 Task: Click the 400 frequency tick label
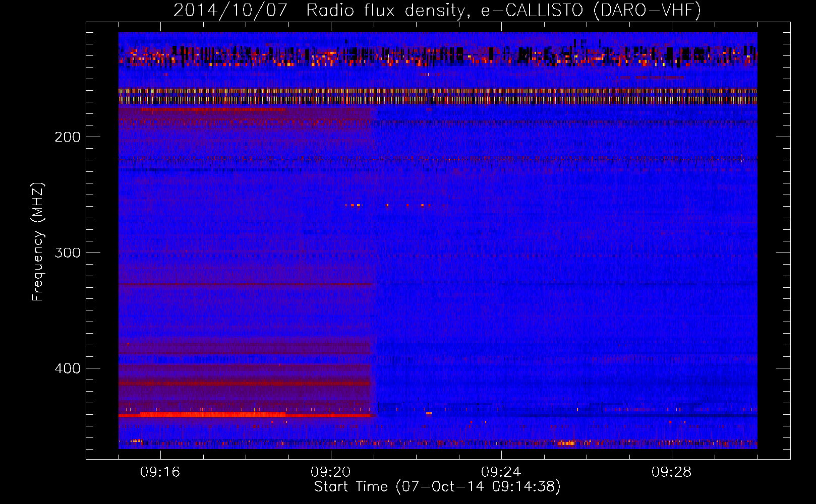coord(68,368)
